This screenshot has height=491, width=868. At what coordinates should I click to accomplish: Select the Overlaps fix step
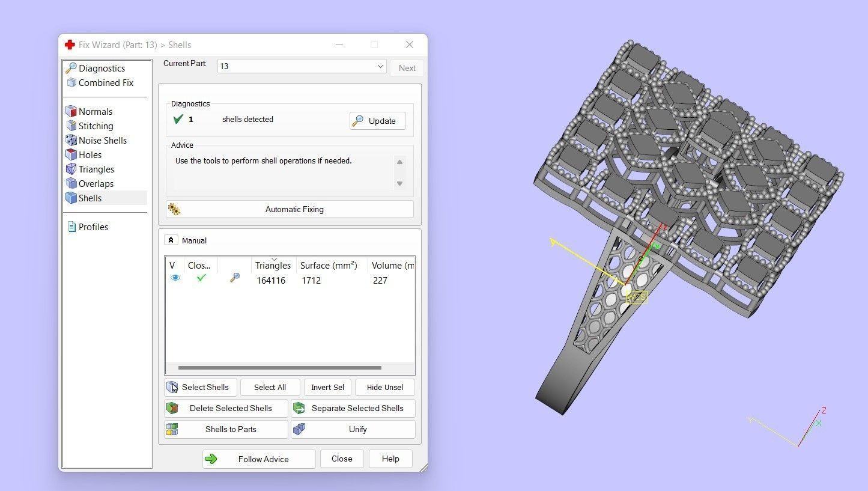pyautogui.click(x=96, y=184)
